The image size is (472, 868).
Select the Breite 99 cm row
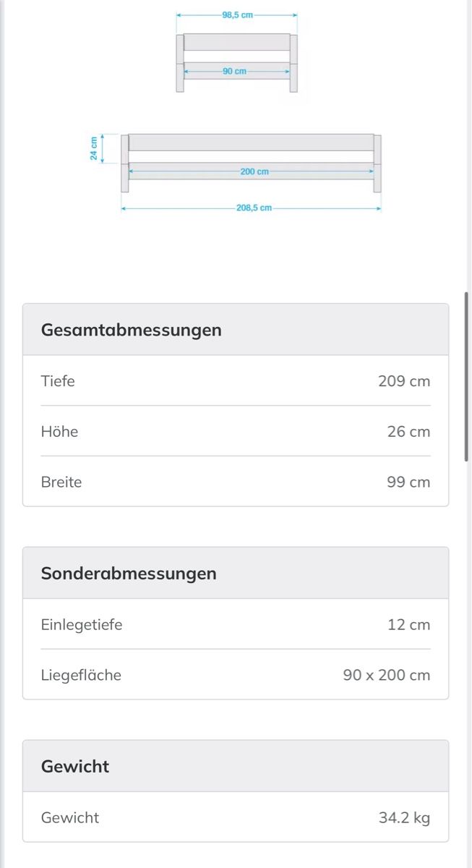[236, 482]
